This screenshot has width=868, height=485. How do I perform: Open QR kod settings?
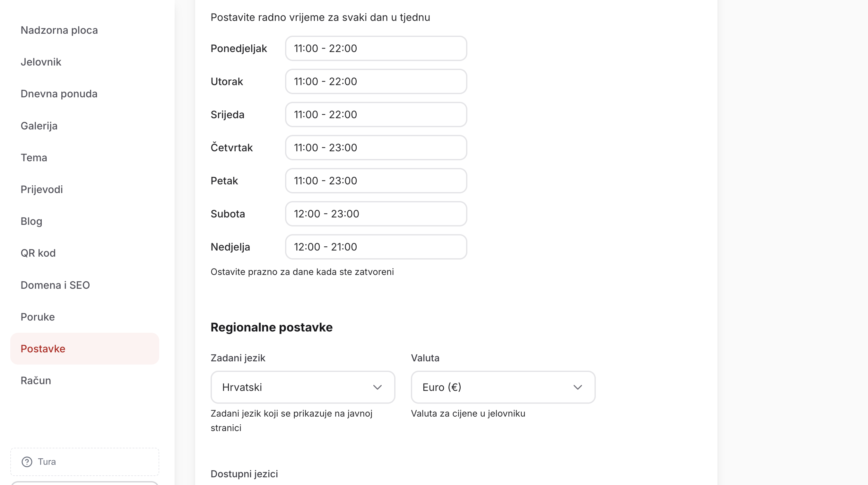(x=38, y=253)
